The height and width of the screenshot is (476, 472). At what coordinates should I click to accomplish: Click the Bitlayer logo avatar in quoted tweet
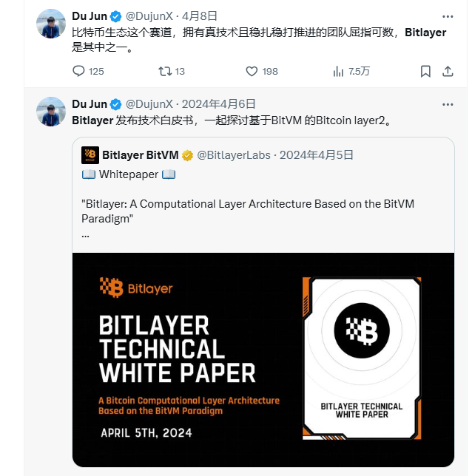[x=90, y=155]
